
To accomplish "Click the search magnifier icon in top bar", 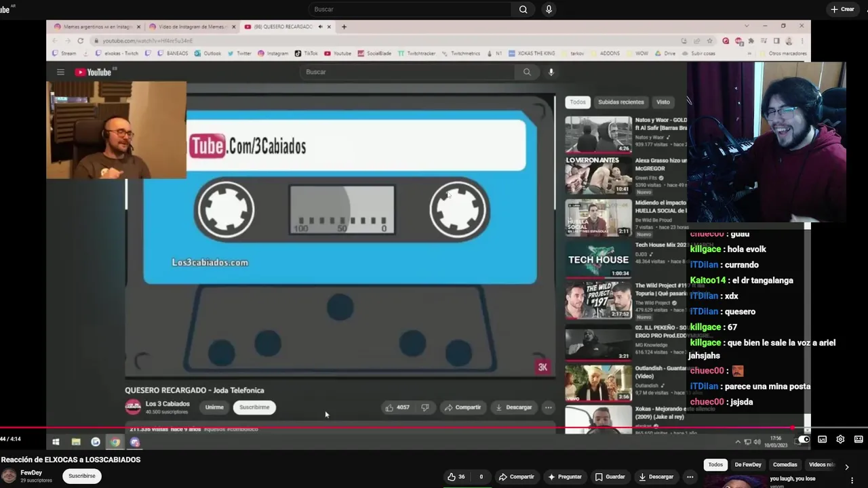I will click(523, 9).
